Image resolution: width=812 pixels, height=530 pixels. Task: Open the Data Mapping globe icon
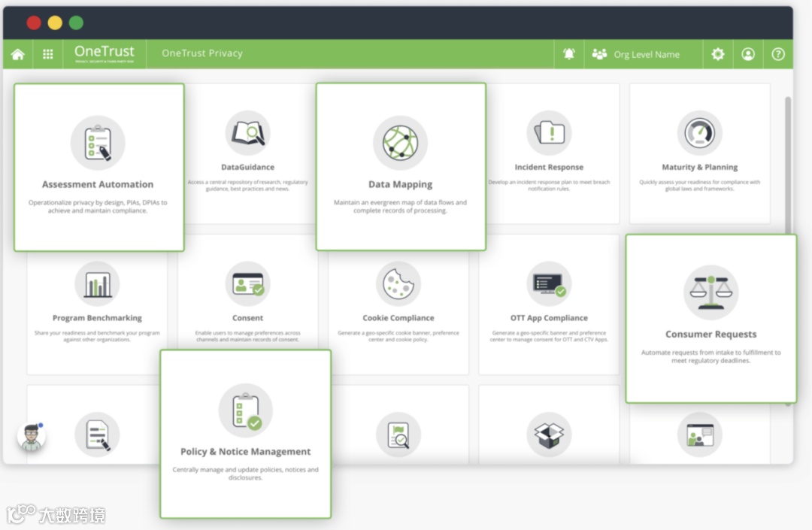(400, 143)
